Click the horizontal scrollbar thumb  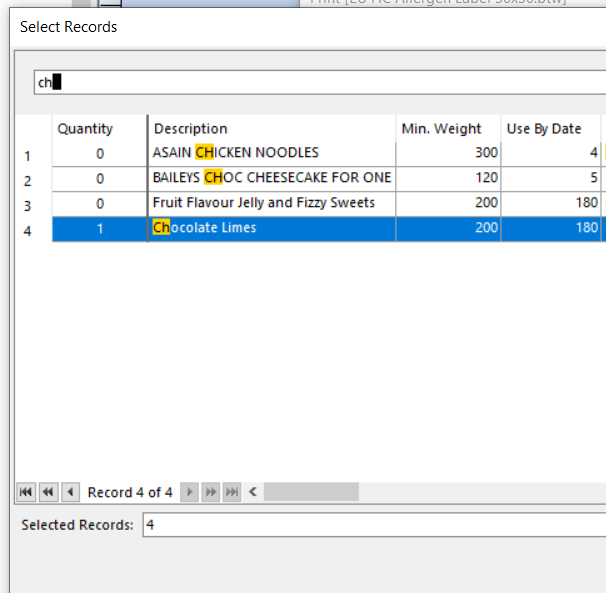click(311, 492)
